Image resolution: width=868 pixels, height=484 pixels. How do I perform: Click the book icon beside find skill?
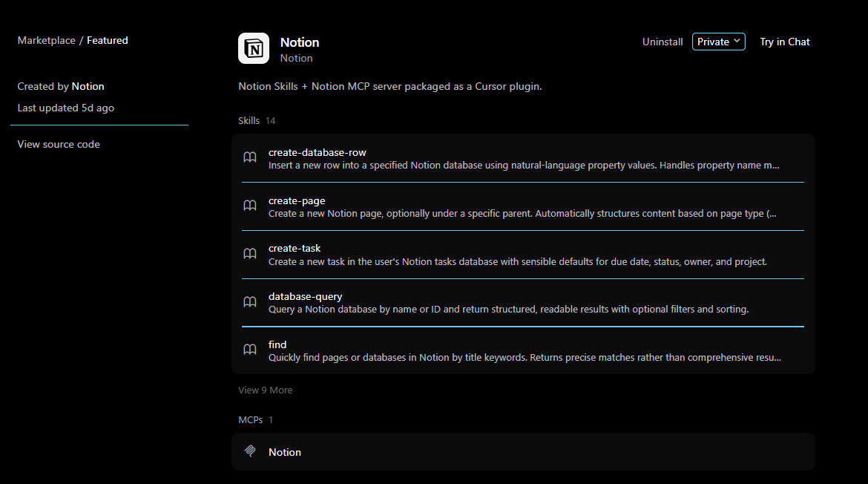[x=250, y=350]
